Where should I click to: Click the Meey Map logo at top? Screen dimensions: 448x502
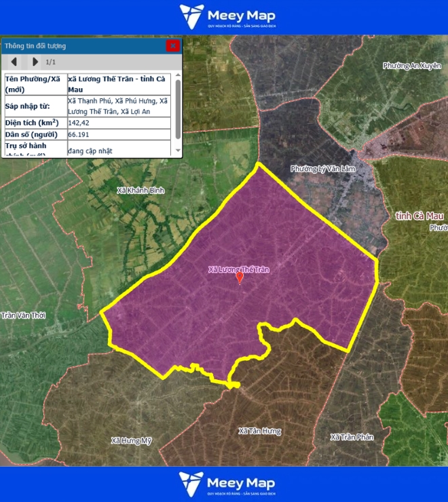(x=227, y=17)
